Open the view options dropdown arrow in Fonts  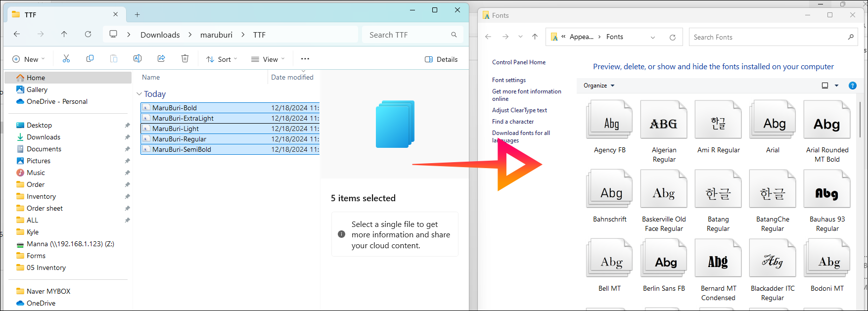click(837, 86)
